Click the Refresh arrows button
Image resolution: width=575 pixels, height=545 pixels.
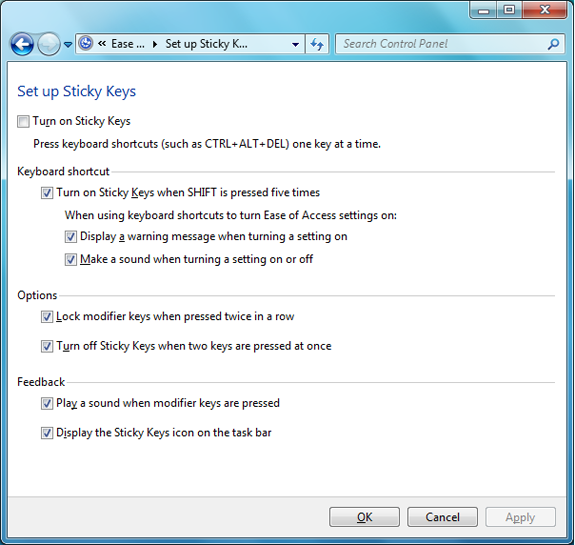317,44
